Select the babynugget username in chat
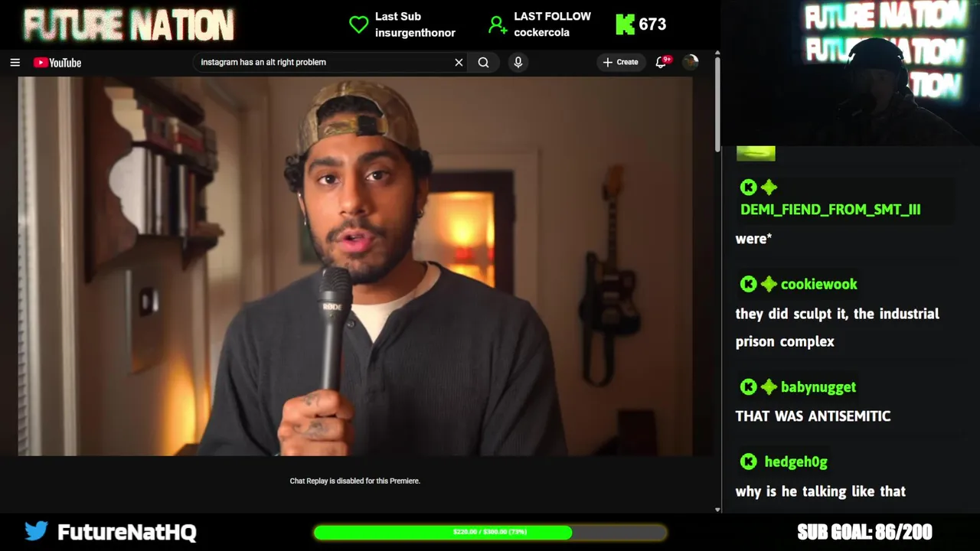 [x=818, y=387]
